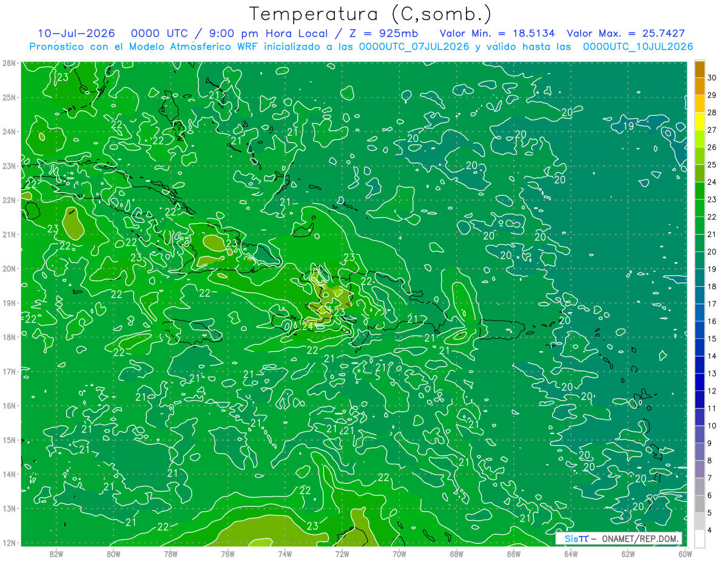Click the purple legend band between 8 and 9

[699, 452]
